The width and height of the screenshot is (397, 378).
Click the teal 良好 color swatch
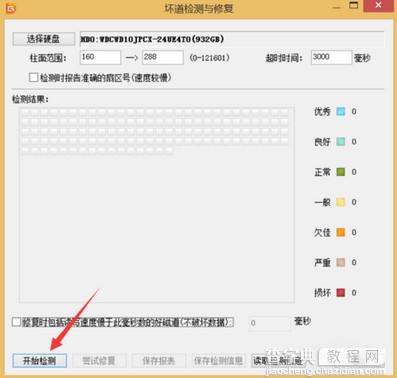click(x=341, y=142)
